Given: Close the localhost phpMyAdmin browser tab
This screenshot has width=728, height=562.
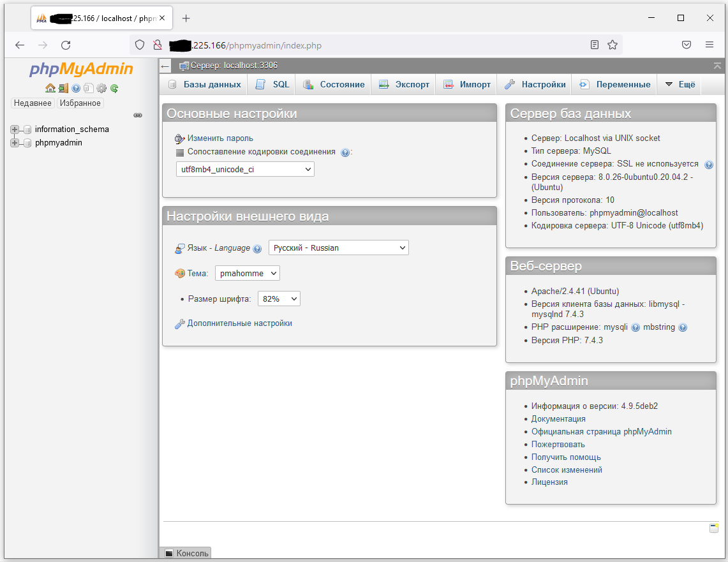Looking at the screenshot, I should point(162,18).
